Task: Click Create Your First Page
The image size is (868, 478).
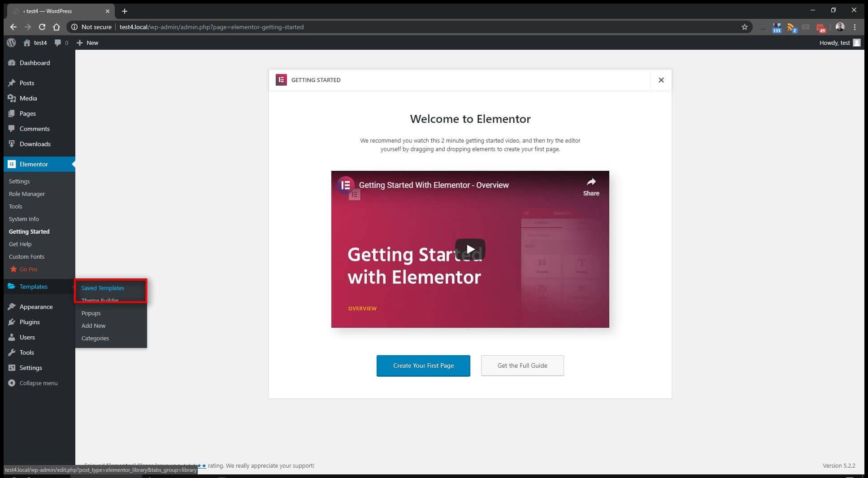Action: tap(423, 365)
